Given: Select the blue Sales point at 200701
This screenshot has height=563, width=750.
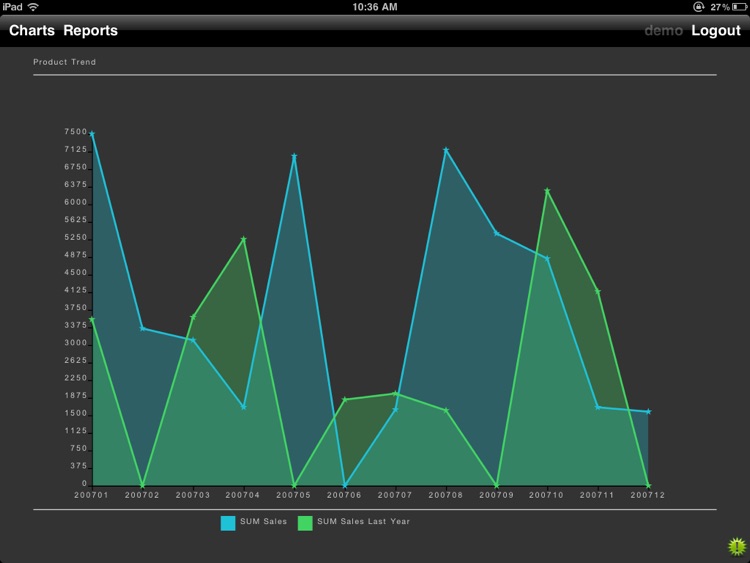Looking at the screenshot, I should pyautogui.click(x=92, y=134).
